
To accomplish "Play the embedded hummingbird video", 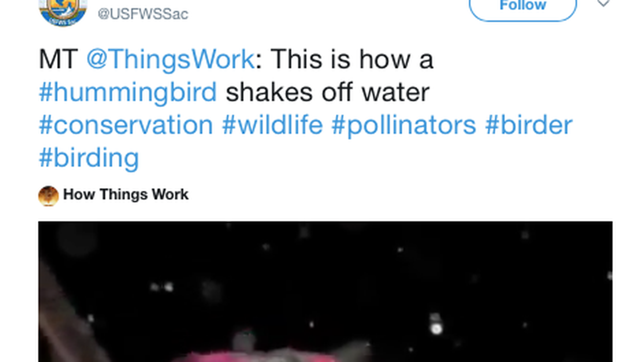I will point(325,291).
